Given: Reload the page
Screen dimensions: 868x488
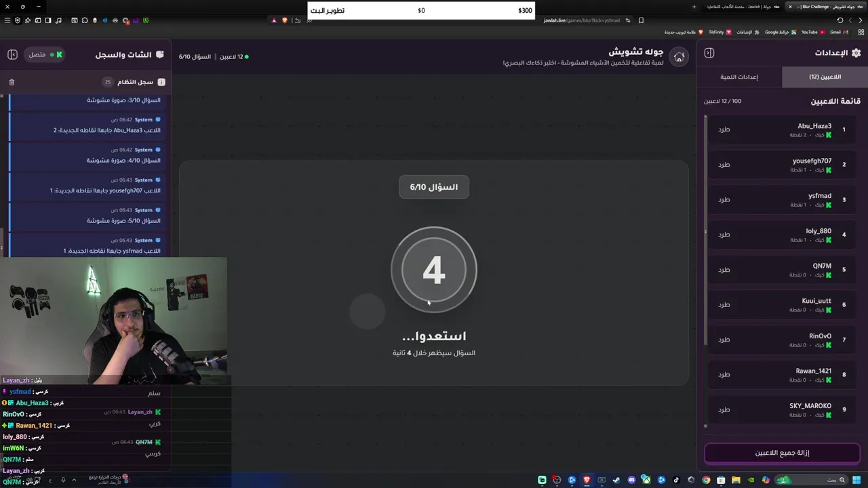Looking at the screenshot, I should coord(840,20).
